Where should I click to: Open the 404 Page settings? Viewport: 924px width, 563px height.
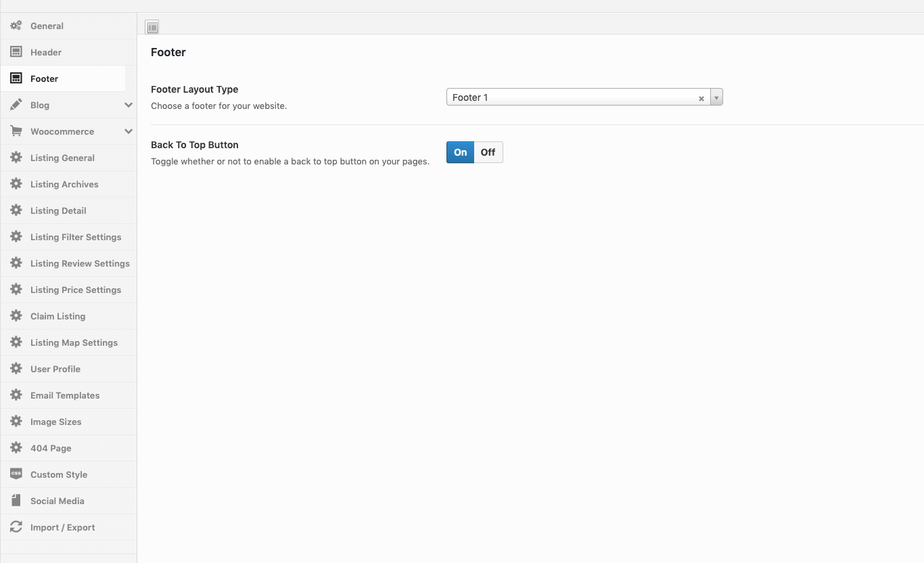(51, 448)
